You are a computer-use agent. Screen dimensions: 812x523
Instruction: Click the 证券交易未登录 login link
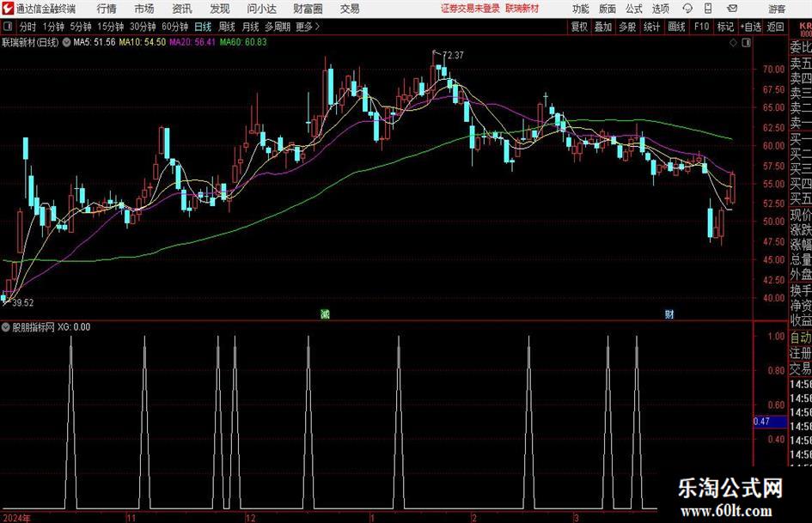[x=470, y=9]
